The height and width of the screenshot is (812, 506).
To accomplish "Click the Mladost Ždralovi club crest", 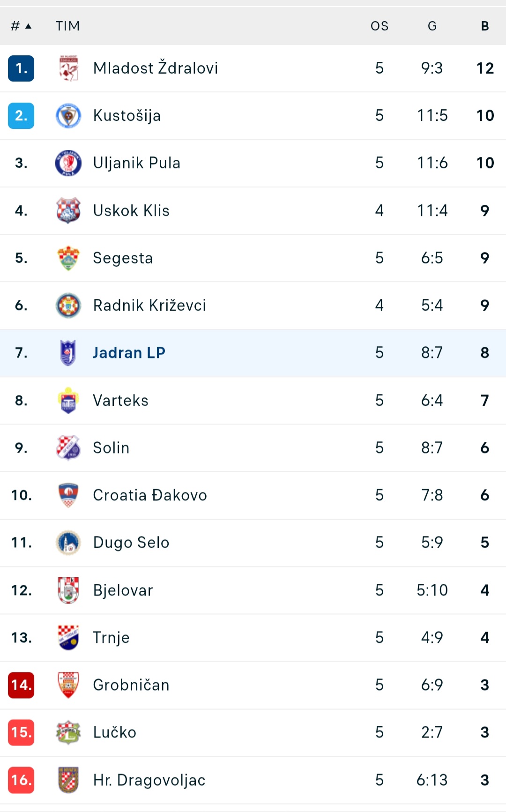I will 68,68.
